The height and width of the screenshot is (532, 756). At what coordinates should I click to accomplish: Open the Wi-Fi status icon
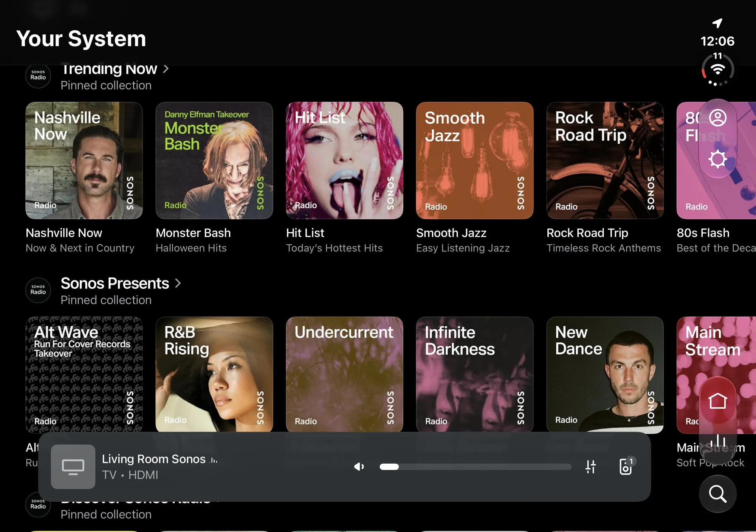pyautogui.click(x=717, y=70)
